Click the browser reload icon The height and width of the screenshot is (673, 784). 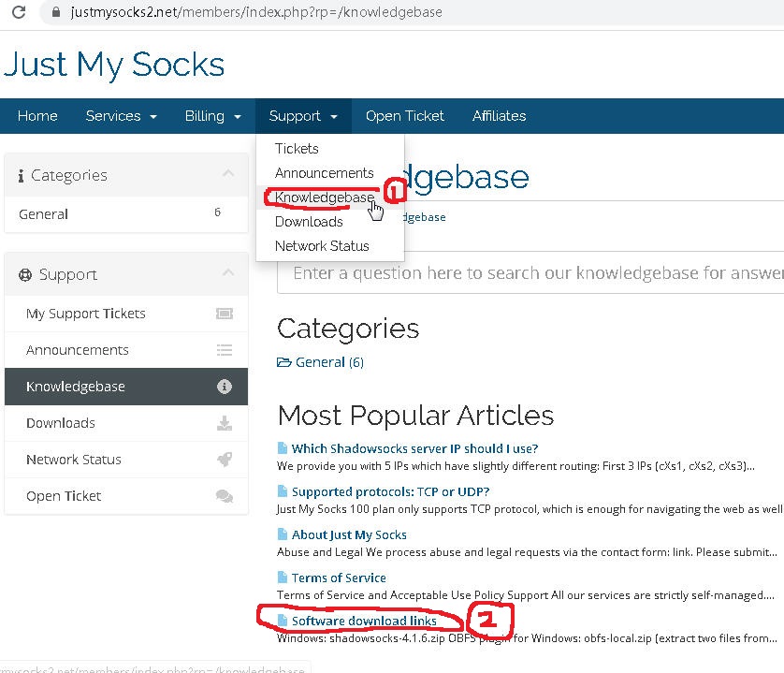[x=19, y=12]
